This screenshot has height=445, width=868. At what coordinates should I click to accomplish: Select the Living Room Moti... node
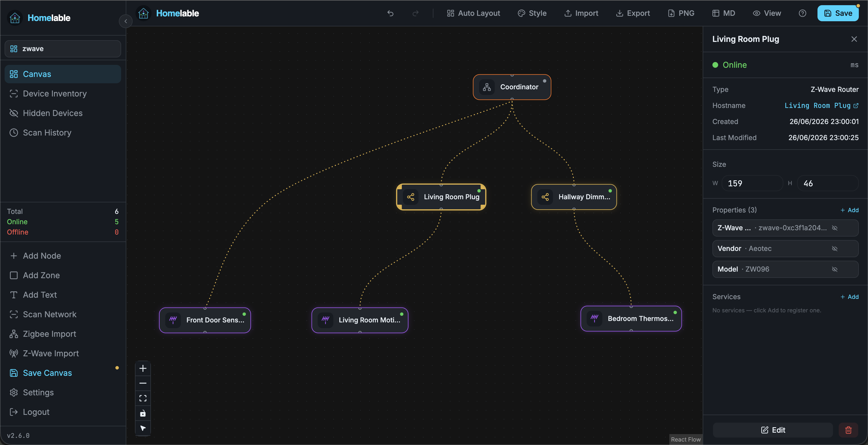[x=360, y=320]
